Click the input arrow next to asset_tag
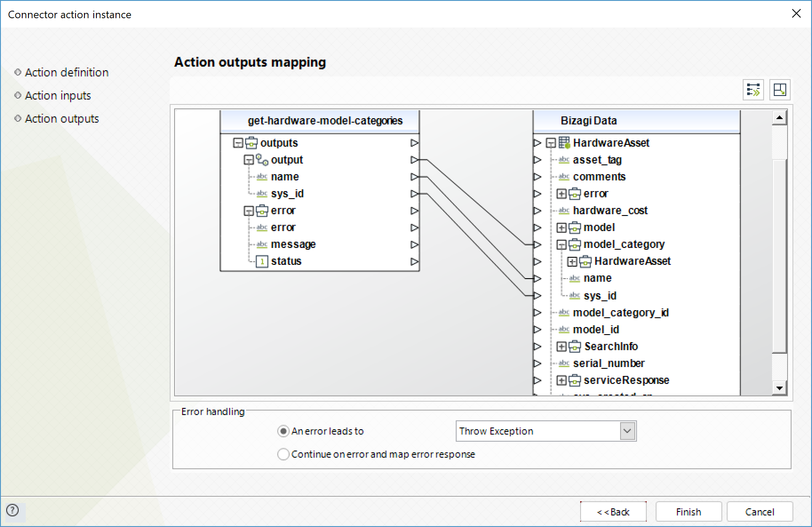This screenshot has height=527, width=812. [537, 160]
